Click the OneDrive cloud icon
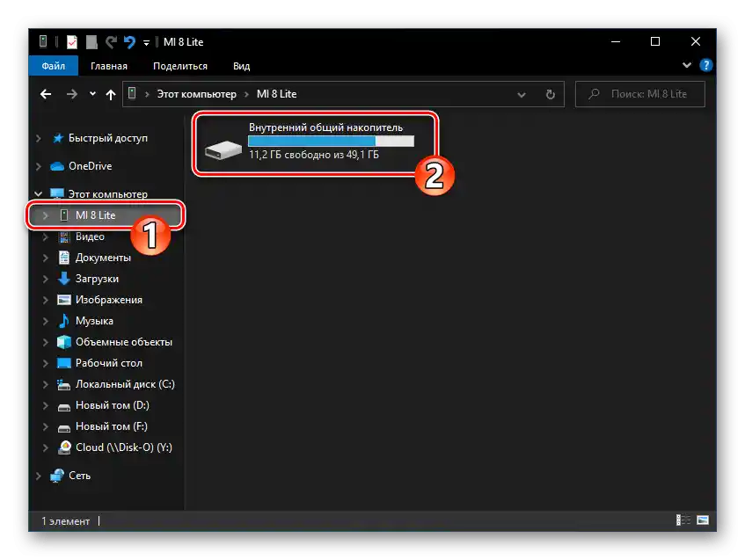This screenshot has width=745, height=560. tap(57, 166)
